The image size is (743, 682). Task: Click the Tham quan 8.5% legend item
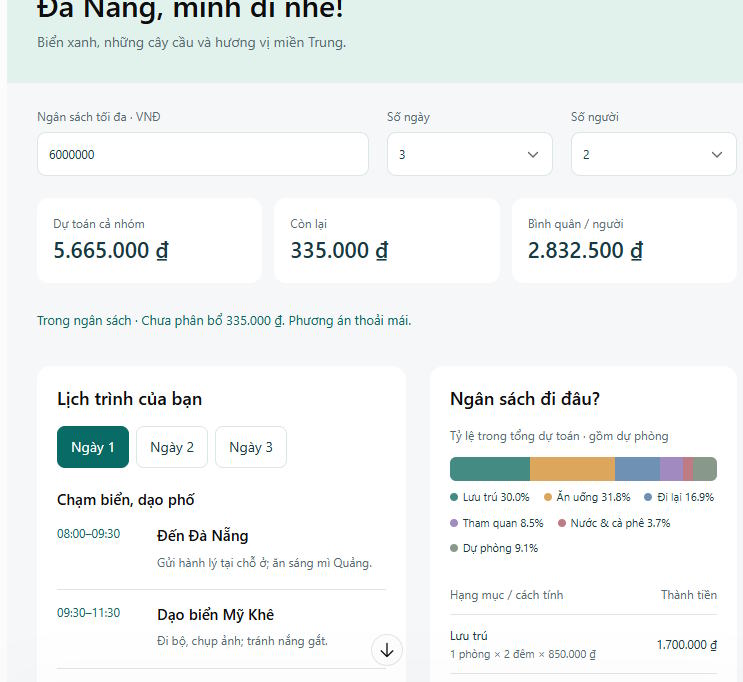click(x=497, y=523)
